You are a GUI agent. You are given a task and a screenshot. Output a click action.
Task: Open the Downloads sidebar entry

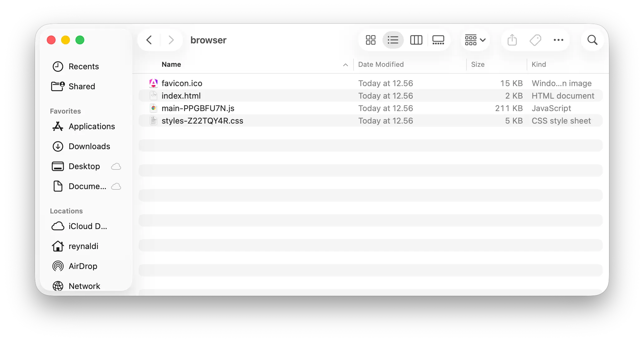(89, 146)
